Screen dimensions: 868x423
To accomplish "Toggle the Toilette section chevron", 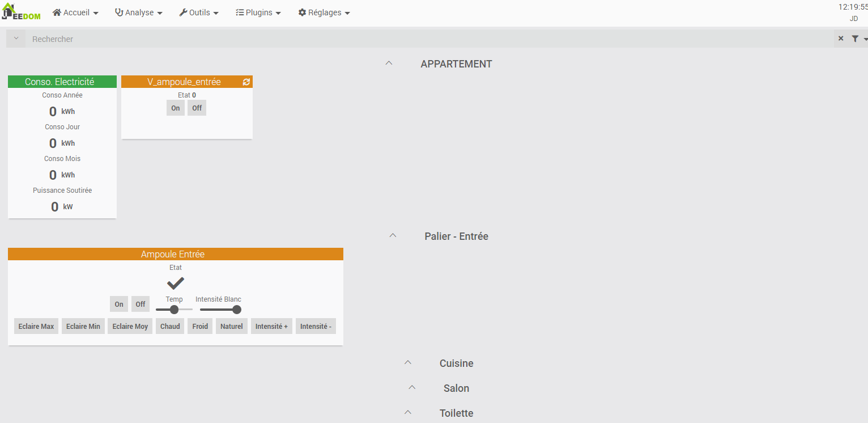I will point(408,413).
